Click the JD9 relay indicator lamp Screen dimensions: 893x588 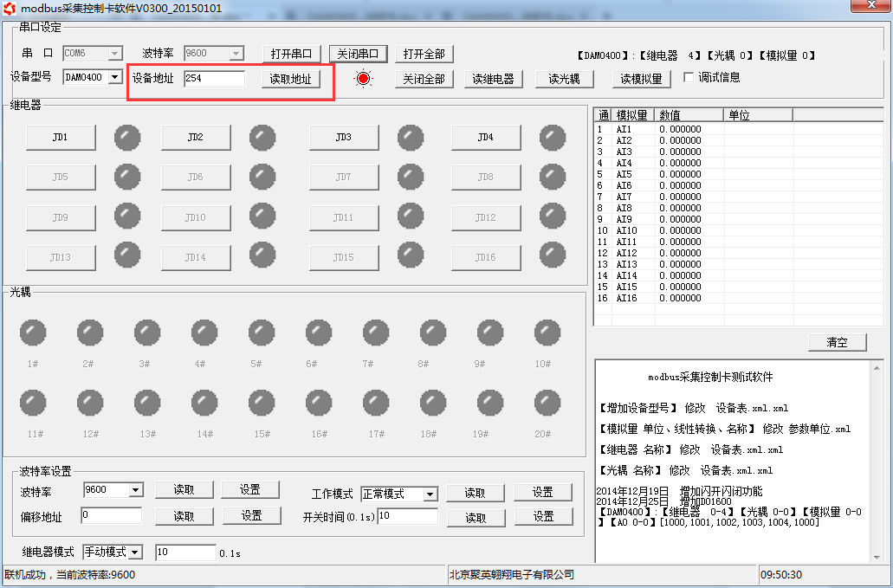click(127, 216)
